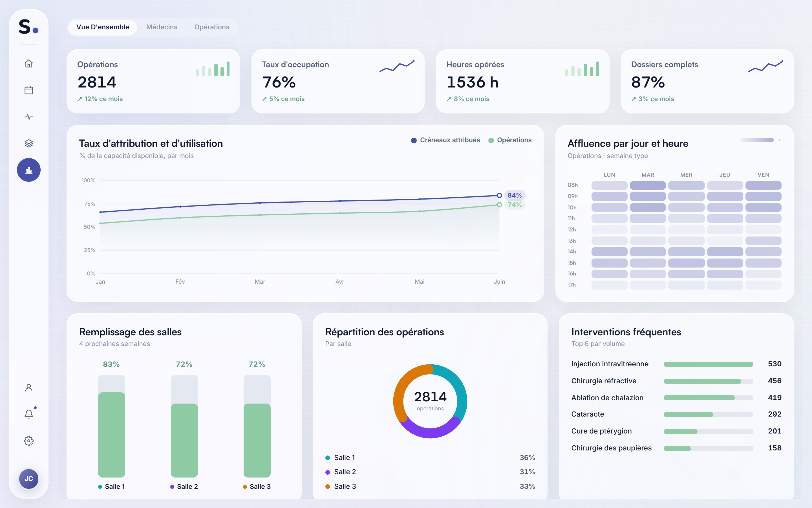Click the "Affluence par jour et heure" title
812x508 pixels.
pyautogui.click(x=628, y=143)
